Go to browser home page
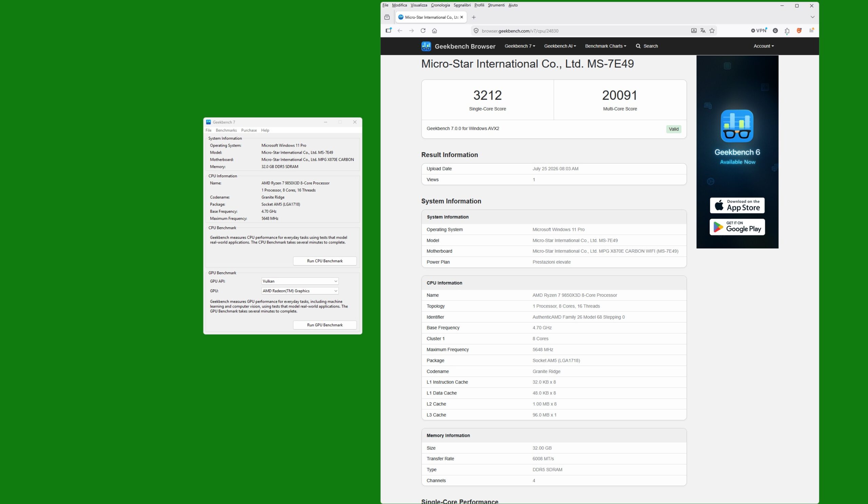Screen dimensions: 868x504 [434, 31]
